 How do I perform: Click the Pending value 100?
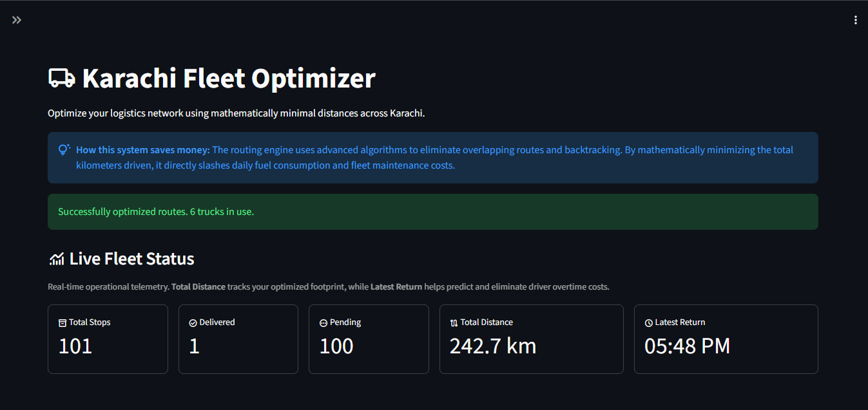[x=336, y=346]
